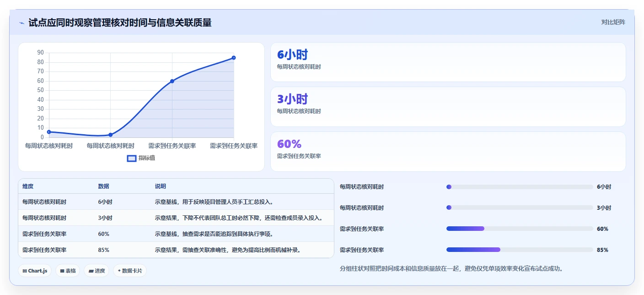Screen dimensions: 644x295
Task: Click the Chart.js chip
Action: pyautogui.click(x=35, y=271)
